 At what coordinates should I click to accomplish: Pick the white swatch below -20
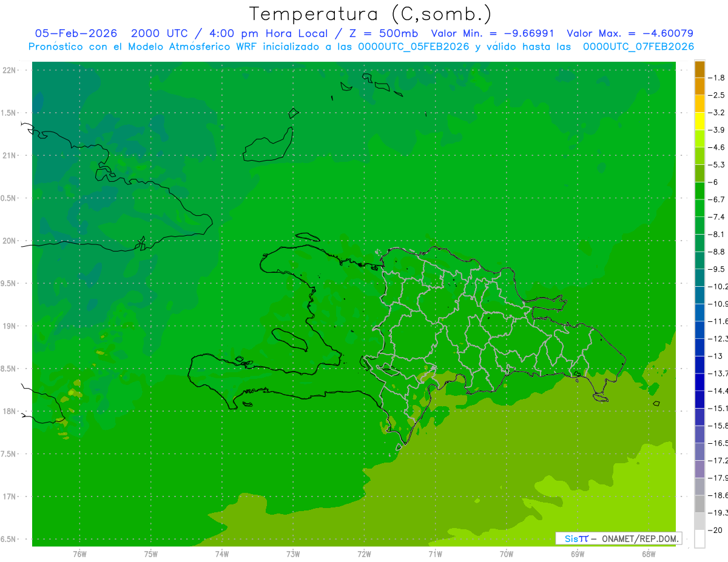(x=699, y=538)
